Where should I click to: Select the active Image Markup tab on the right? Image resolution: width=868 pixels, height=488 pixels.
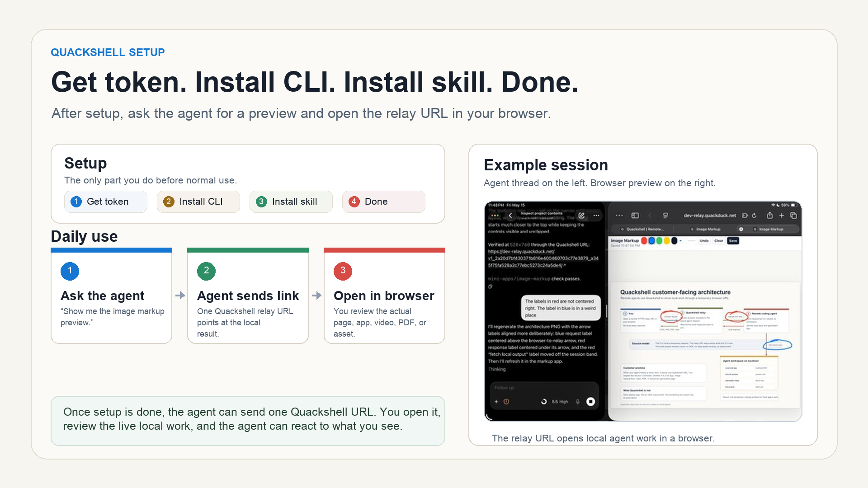769,229
